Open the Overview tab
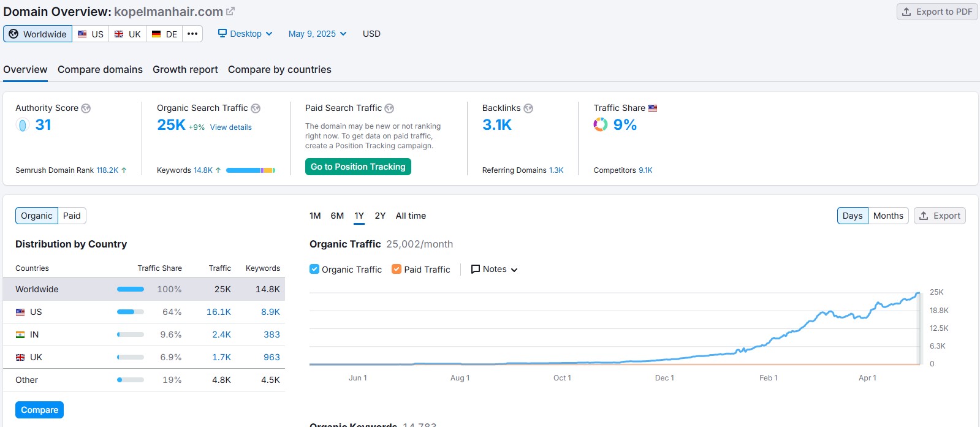The image size is (980, 427). [x=25, y=70]
